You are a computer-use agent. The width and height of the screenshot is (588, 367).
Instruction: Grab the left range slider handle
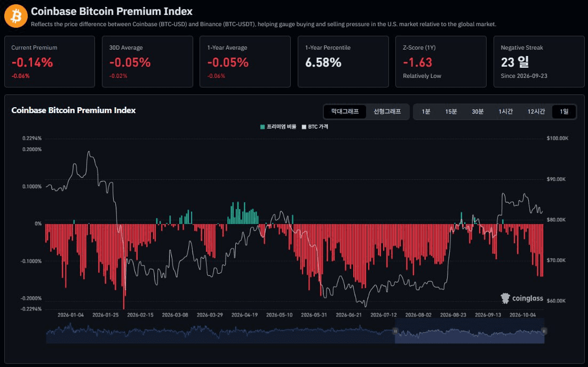pyautogui.click(x=395, y=331)
